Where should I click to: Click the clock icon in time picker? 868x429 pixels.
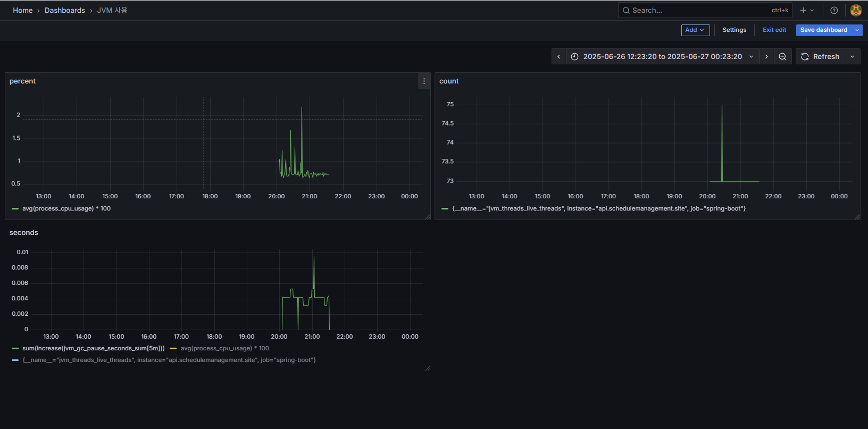click(x=574, y=56)
